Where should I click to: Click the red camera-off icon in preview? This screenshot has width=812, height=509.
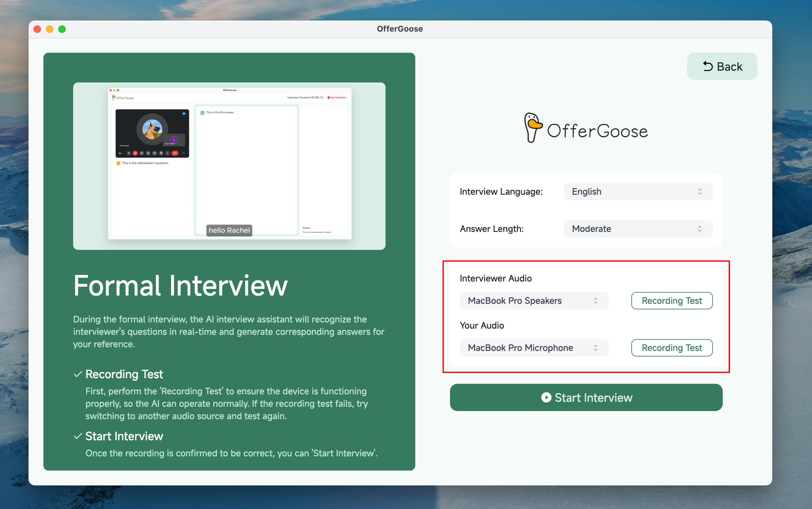[x=135, y=153]
